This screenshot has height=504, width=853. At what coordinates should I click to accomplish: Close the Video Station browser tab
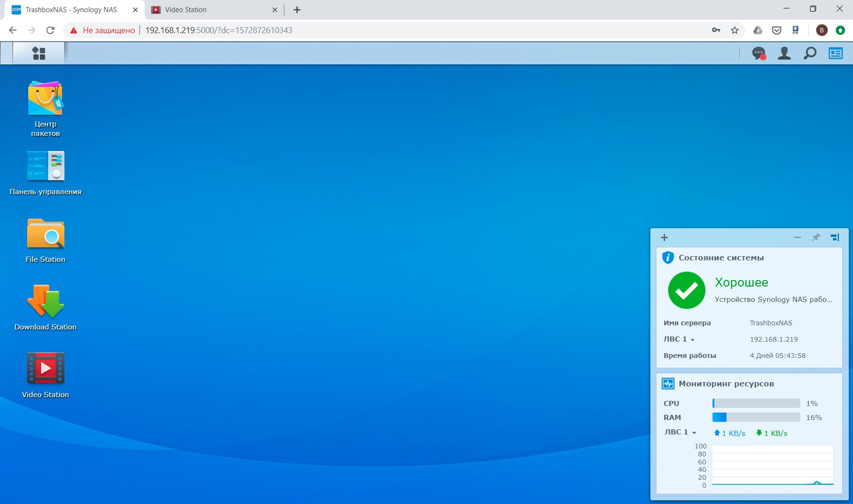click(x=275, y=10)
